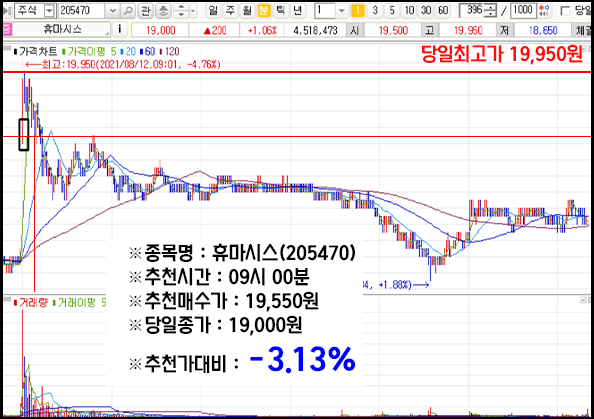This screenshot has width=594, height=419.
Task: Select the 분 minute chart period
Action: tap(264, 10)
